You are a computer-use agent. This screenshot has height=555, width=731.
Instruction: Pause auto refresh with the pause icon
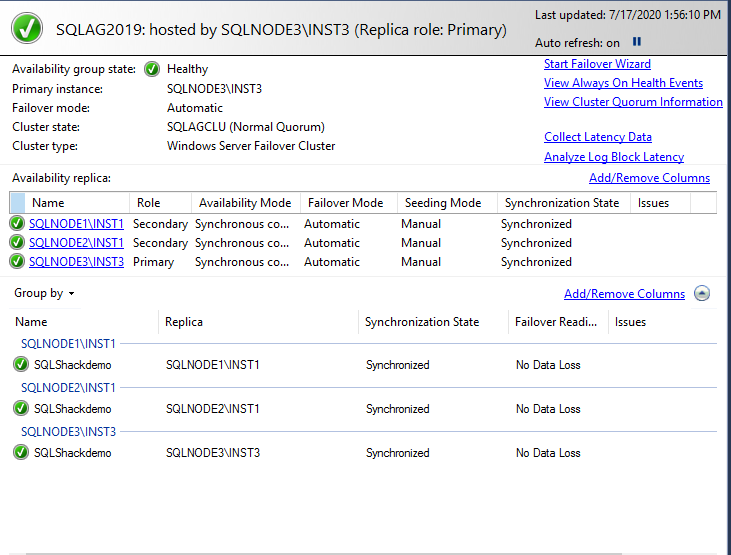point(637,42)
